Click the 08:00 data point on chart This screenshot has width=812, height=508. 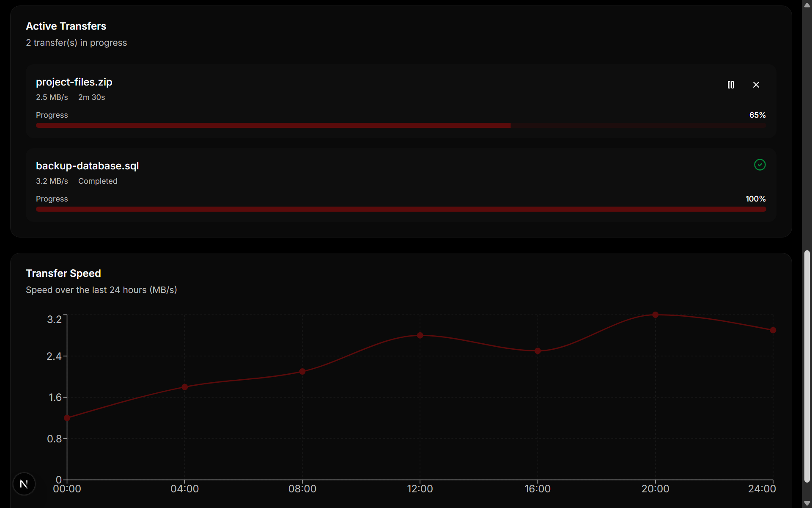pyautogui.click(x=302, y=371)
